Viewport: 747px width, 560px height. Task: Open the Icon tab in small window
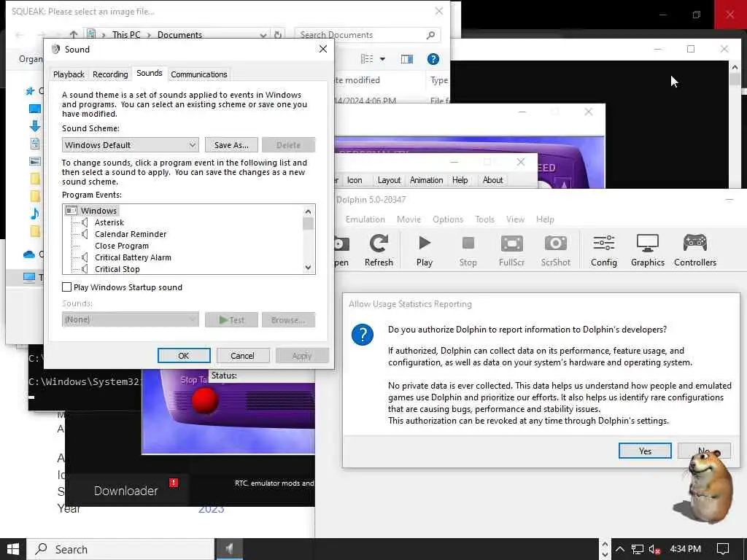click(355, 180)
